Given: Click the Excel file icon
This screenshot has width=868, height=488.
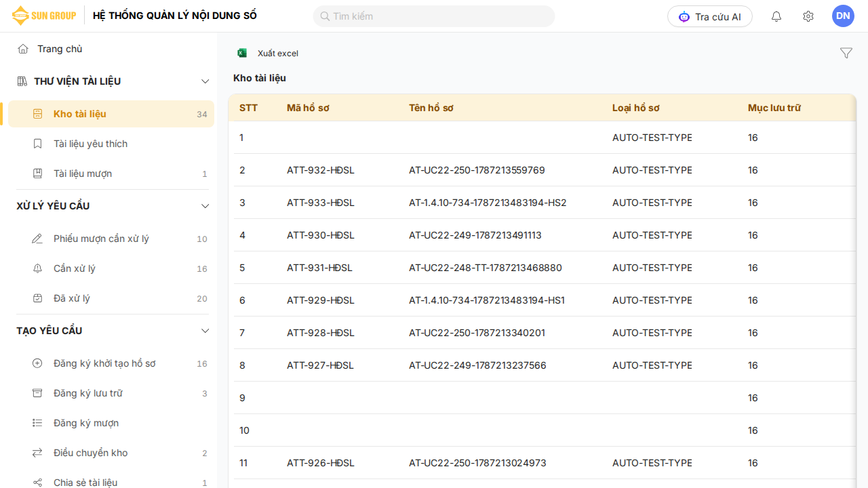Looking at the screenshot, I should (x=242, y=53).
